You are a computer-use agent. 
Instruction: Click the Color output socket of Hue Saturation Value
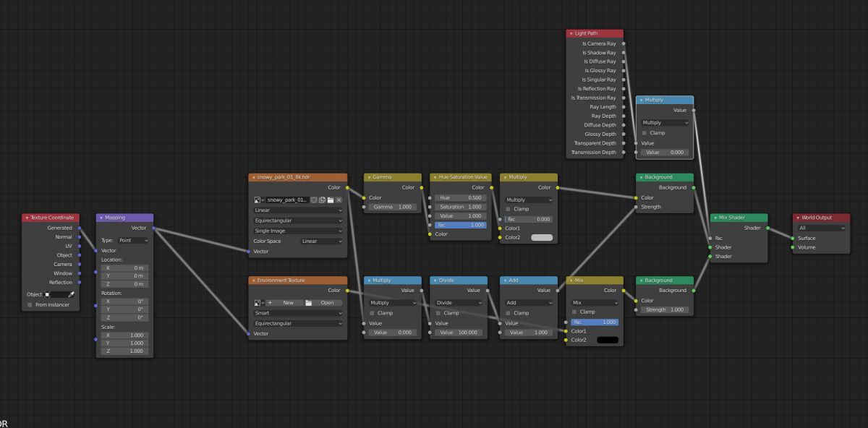492,188
